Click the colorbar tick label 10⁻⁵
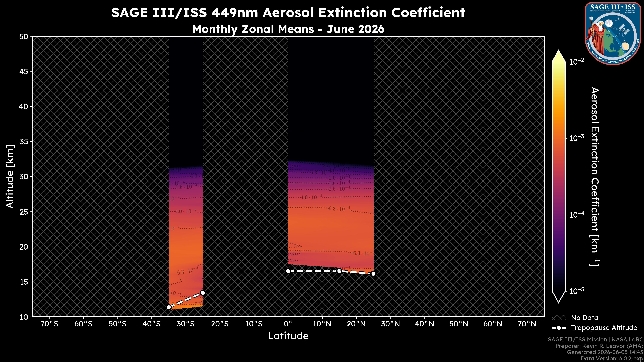This screenshot has width=644, height=362. tap(577, 291)
